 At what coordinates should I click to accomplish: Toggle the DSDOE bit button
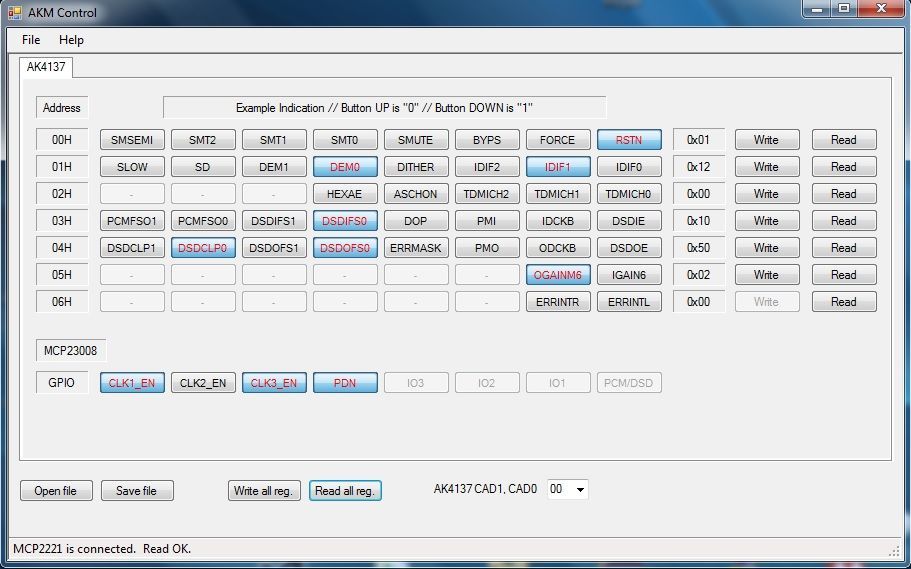629,248
